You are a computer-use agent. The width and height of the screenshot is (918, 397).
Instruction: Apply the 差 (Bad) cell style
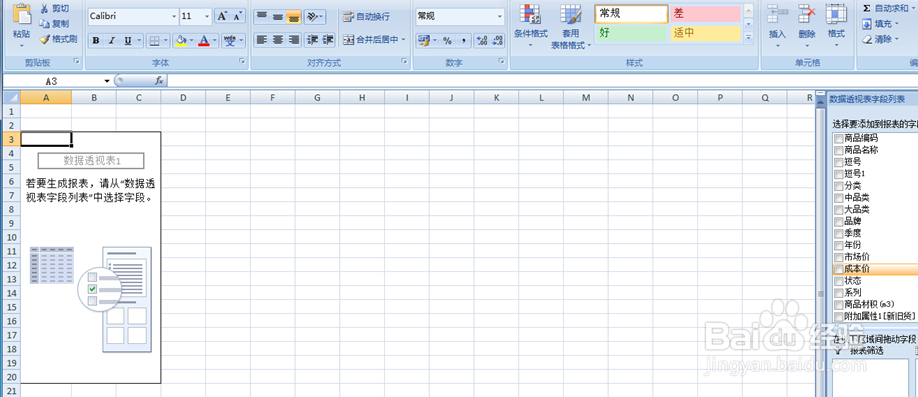tap(705, 14)
